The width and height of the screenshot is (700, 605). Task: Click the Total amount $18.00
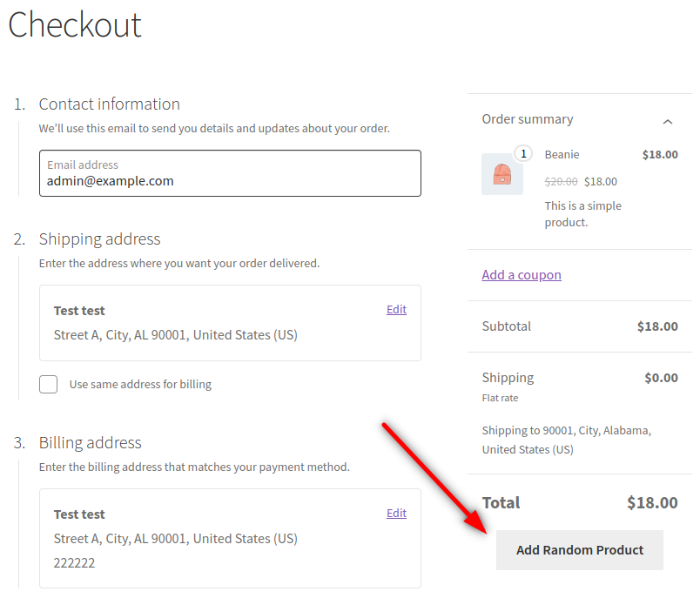(x=651, y=502)
